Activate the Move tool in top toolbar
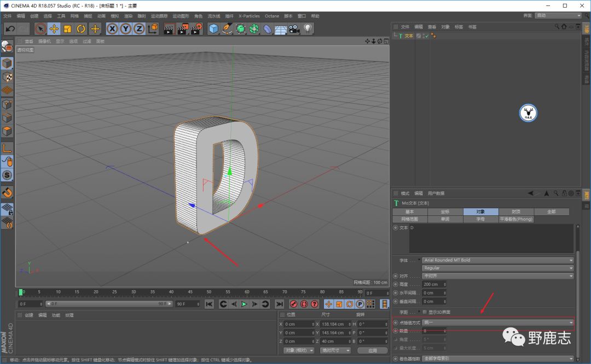Image resolution: width=591 pixels, height=364 pixels. (x=54, y=28)
